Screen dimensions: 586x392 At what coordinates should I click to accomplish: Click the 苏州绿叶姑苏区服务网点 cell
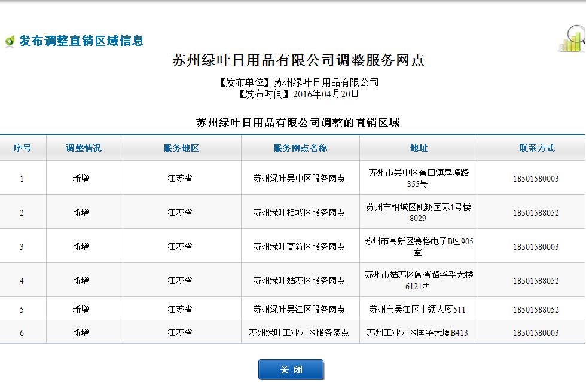click(x=299, y=281)
